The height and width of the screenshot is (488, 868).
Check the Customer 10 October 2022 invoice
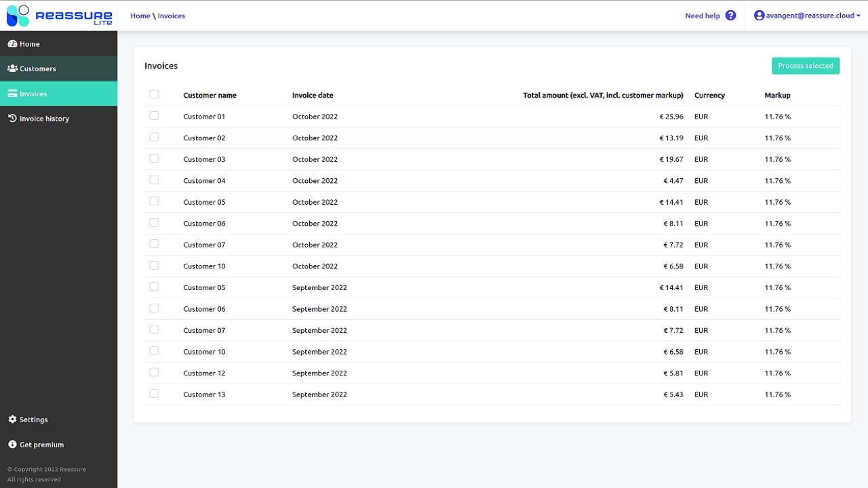(x=154, y=266)
